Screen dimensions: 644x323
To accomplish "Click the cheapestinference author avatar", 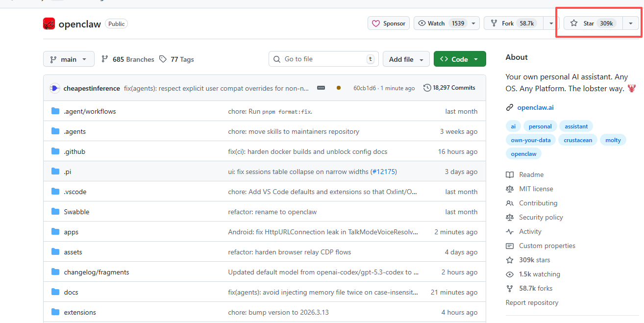I will (54, 88).
